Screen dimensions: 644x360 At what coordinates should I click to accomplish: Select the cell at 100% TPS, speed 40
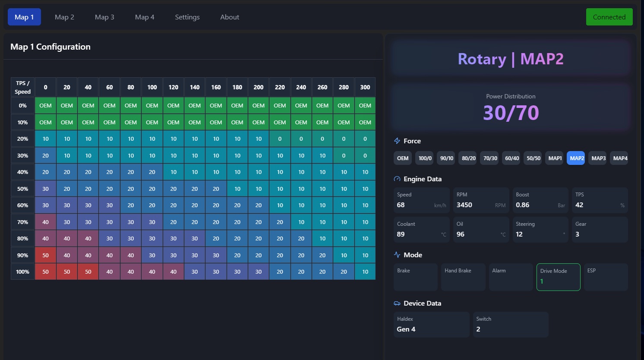point(88,272)
